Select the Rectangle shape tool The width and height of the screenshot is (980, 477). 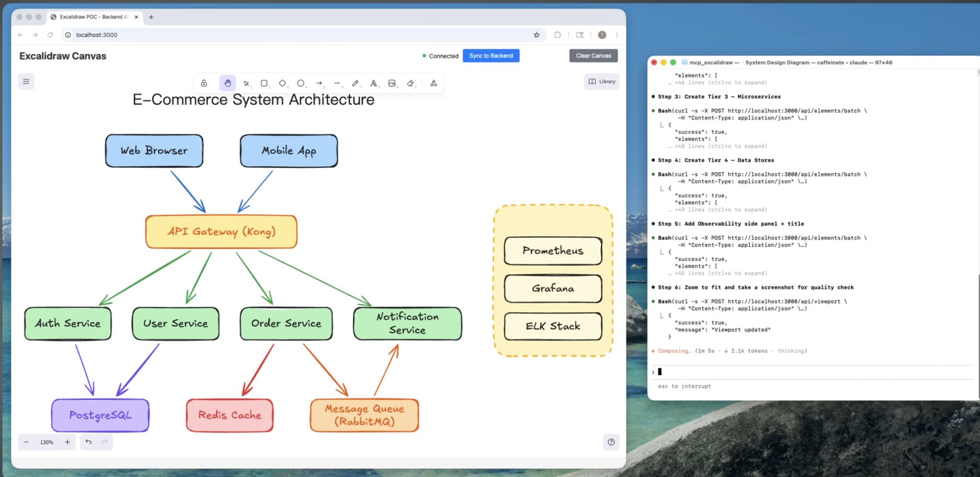click(264, 83)
